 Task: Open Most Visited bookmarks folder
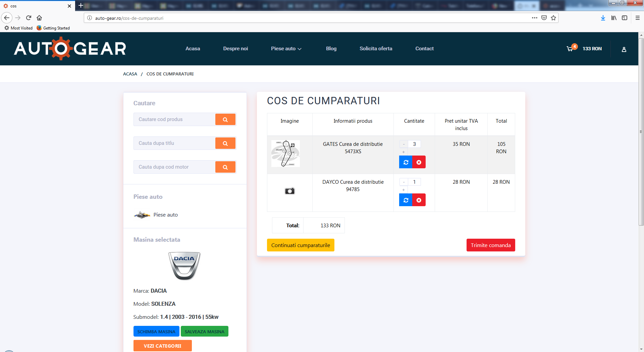coord(18,28)
